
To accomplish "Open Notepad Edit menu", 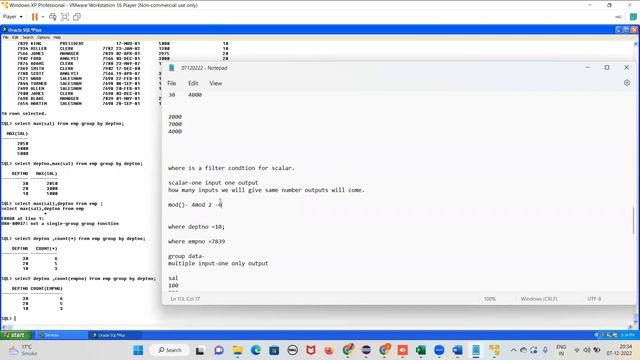I will coord(193,83).
